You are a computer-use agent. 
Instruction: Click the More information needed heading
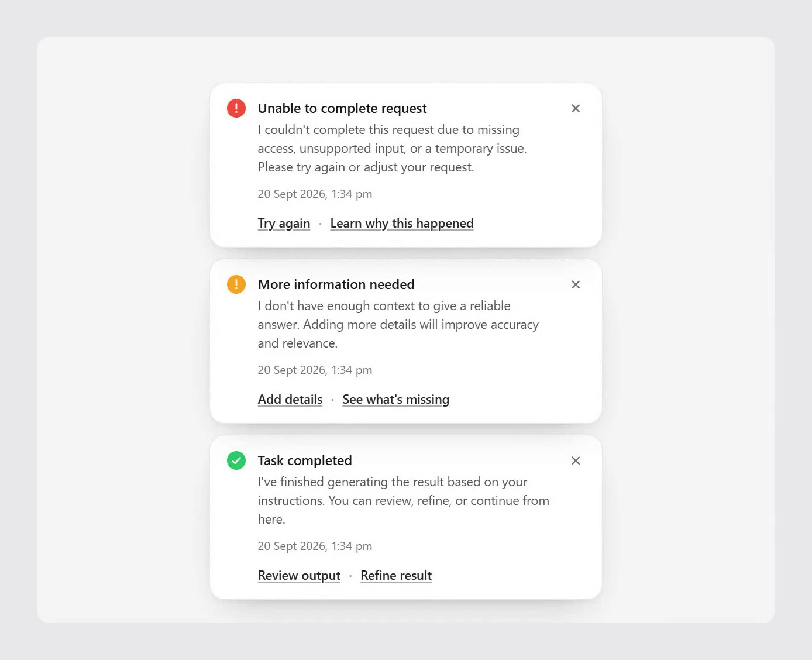tap(336, 284)
